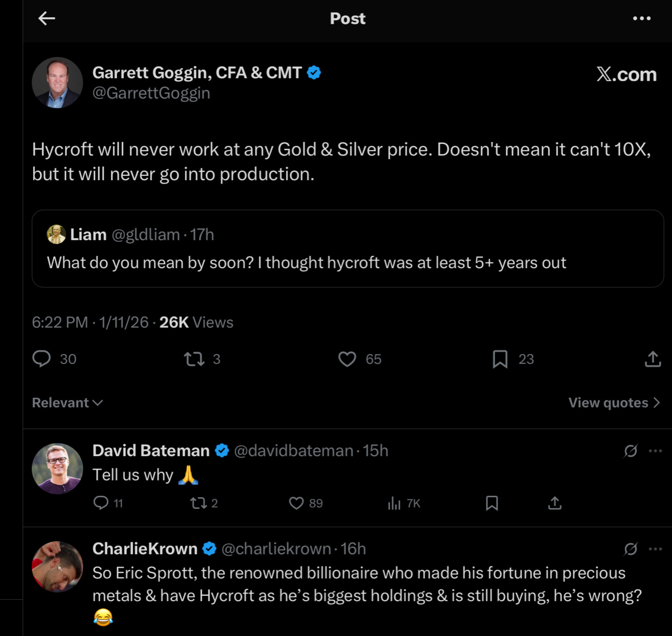Image resolution: width=672 pixels, height=636 pixels.
Task: Like the main post with 65 likes
Action: (347, 359)
